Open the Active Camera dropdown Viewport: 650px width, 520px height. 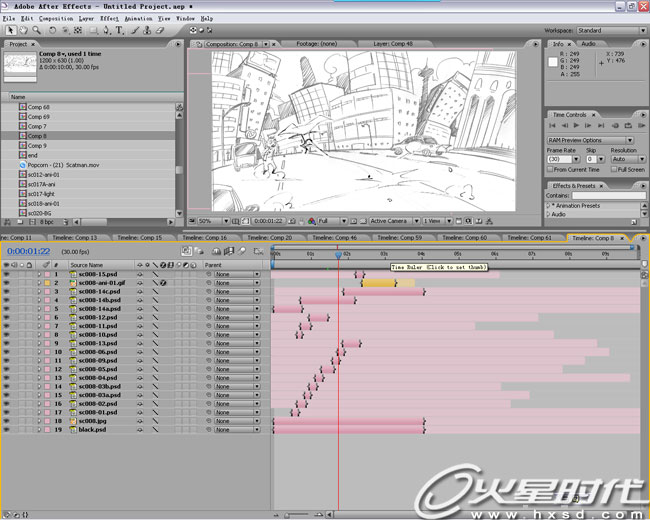(x=395, y=221)
